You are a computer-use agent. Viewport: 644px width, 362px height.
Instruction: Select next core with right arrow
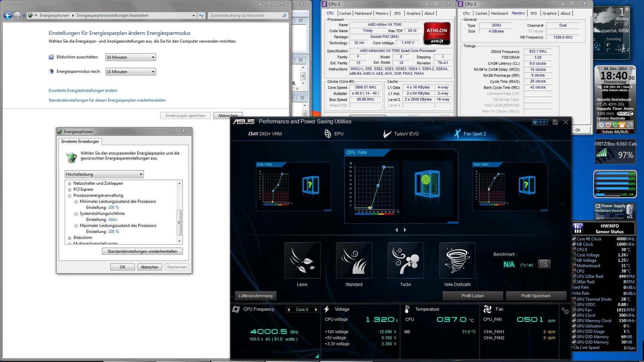point(316,310)
